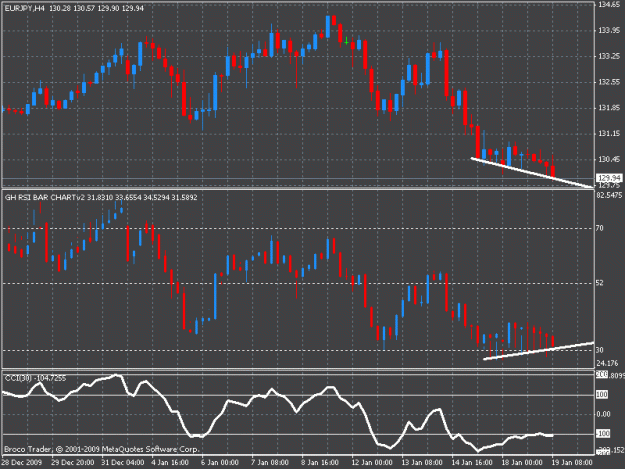Image resolution: width=625 pixels, height=469 pixels.
Task: Click the 130.45 price axis label
Action: (x=609, y=159)
